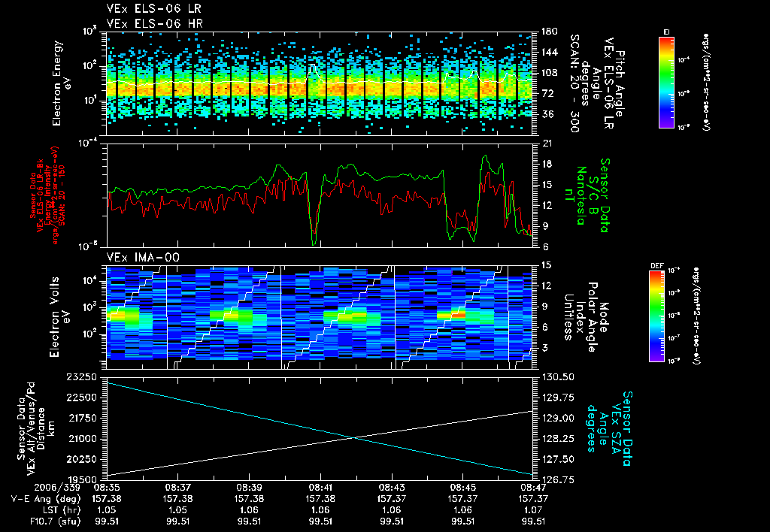The image size is (770, 532).
Task: Click the F10.7 value 99.51 under 08:41
Action: 320,521
